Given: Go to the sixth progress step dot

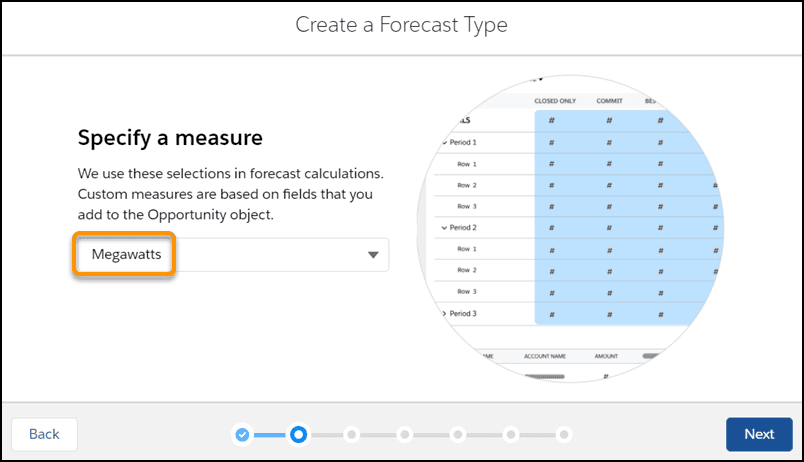Looking at the screenshot, I should [x=511, y=435].
